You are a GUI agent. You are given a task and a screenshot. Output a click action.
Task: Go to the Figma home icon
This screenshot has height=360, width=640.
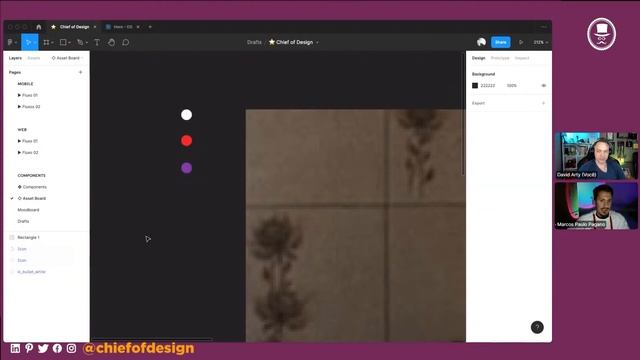(39, 27)
